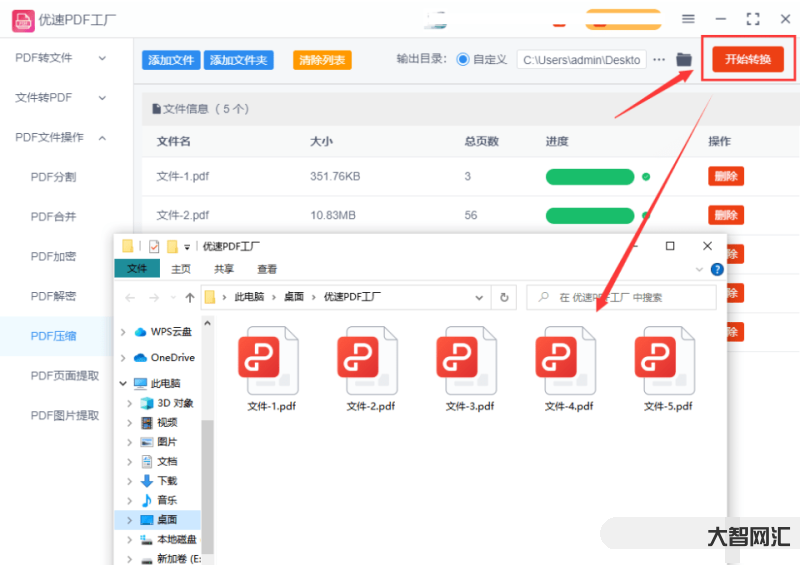Image resolution: width=800 pixels, height=565 pixels.
Task: Switch to the 查看 ribbon tab
Action: tap(267, 269)
